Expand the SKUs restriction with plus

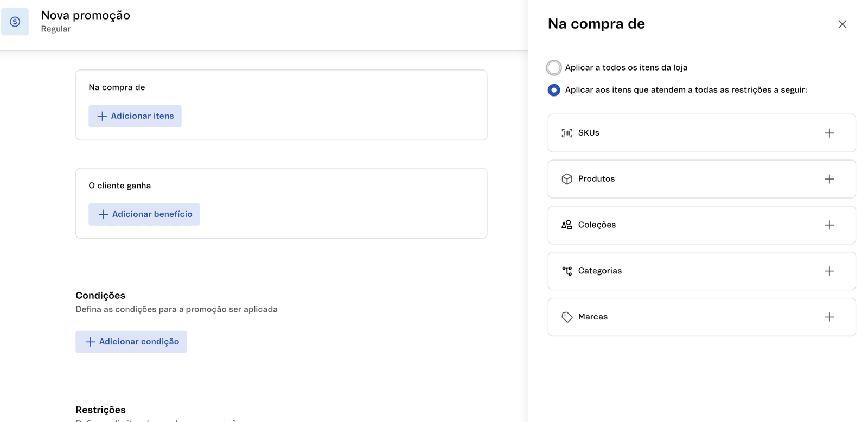click(x=829, y=133)
